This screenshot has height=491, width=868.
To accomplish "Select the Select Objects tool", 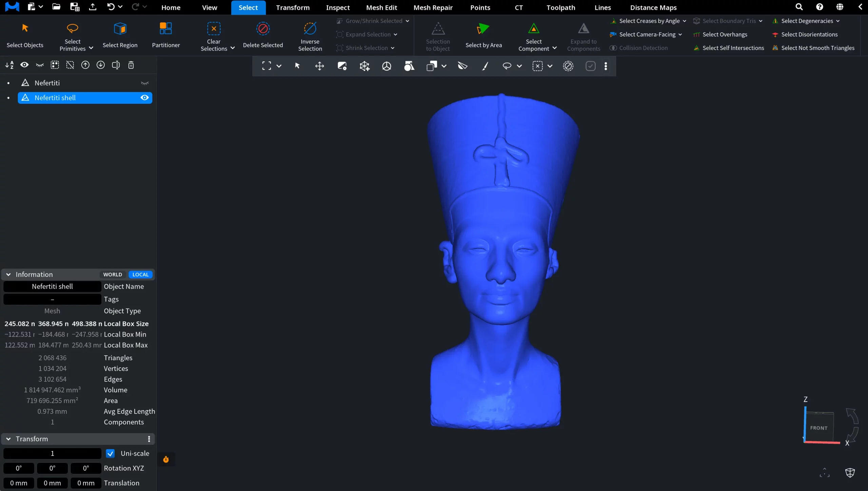I will click(x=25, y=35).
